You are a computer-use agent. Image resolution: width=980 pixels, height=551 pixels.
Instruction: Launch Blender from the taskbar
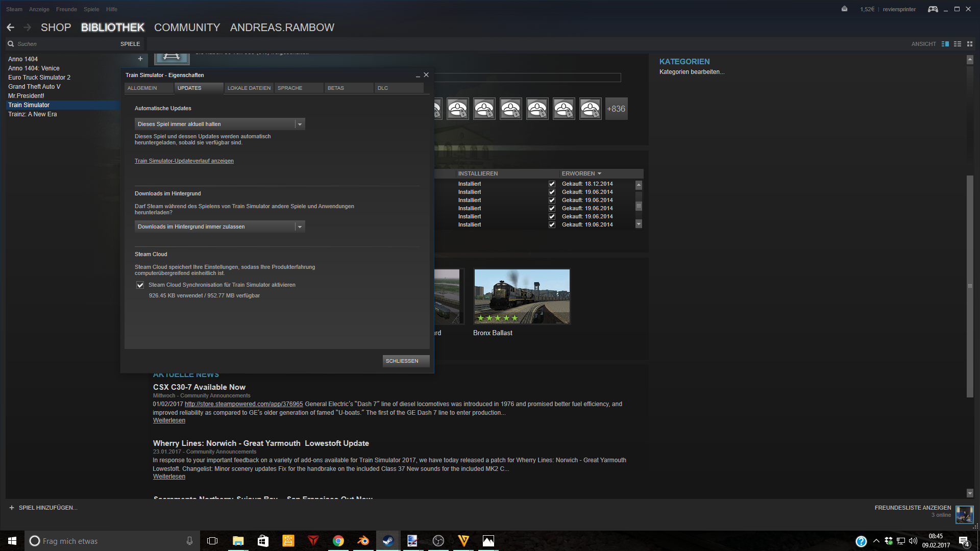(x=363, y=541)
